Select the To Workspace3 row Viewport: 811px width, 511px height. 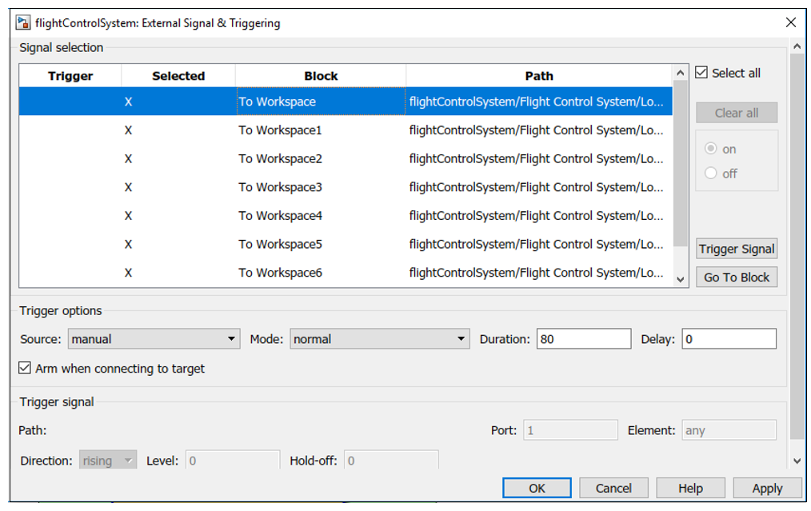click(x=280, y=187)
